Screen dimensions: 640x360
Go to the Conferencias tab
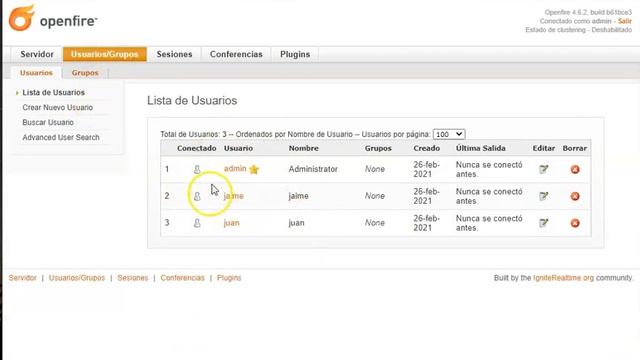click(x=236, y=54)
